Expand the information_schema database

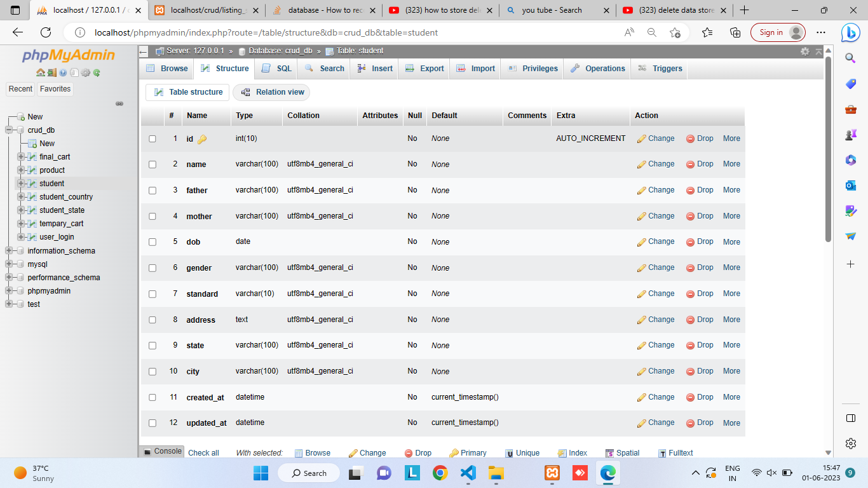click(8, 251)
